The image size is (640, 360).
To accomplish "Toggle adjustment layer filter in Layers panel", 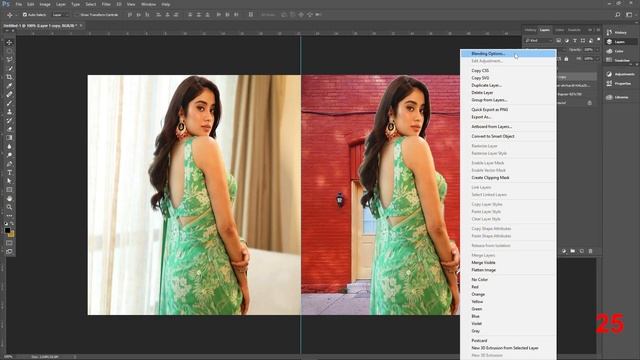I will pos(567,40).
